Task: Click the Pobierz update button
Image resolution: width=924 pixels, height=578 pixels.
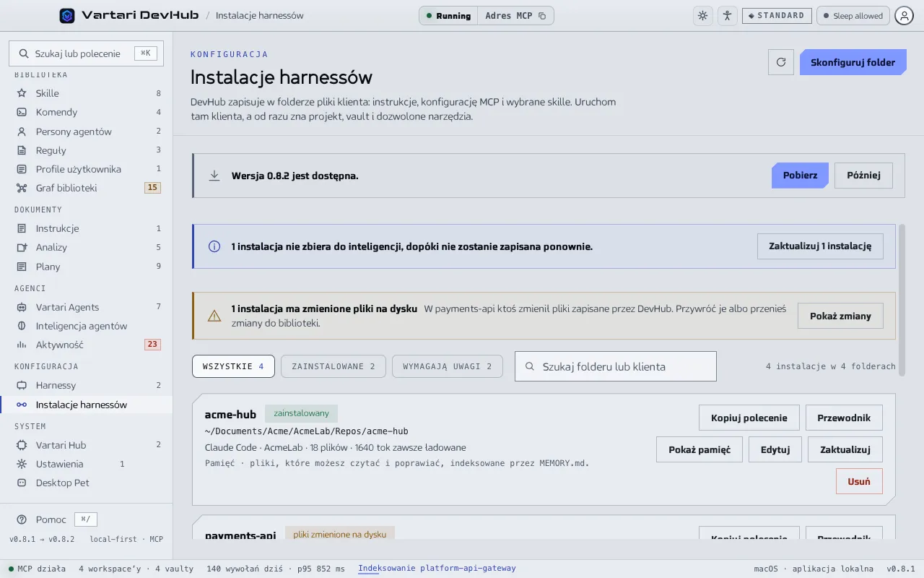Action: click(800, 176)
